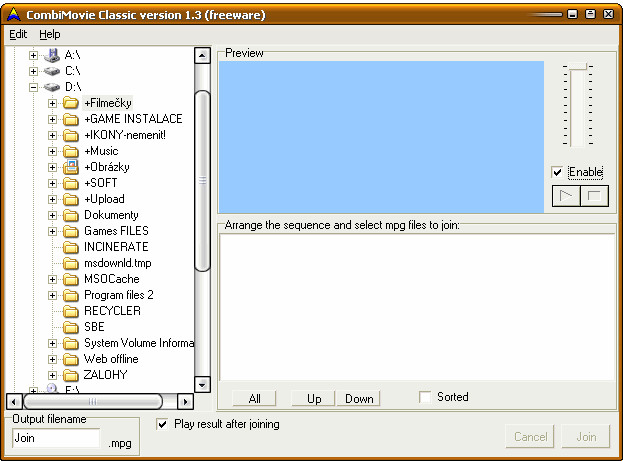Click the +Filmečky folder icon

point(71,103)
